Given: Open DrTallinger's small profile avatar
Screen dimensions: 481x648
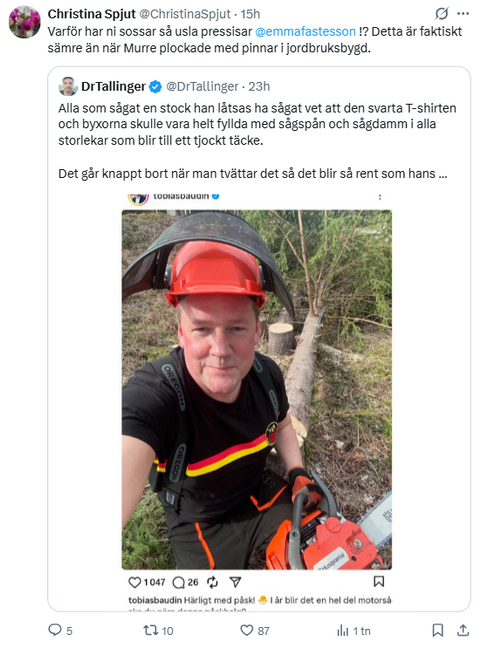Looking at the screenshot, I should tap(68, 86).
